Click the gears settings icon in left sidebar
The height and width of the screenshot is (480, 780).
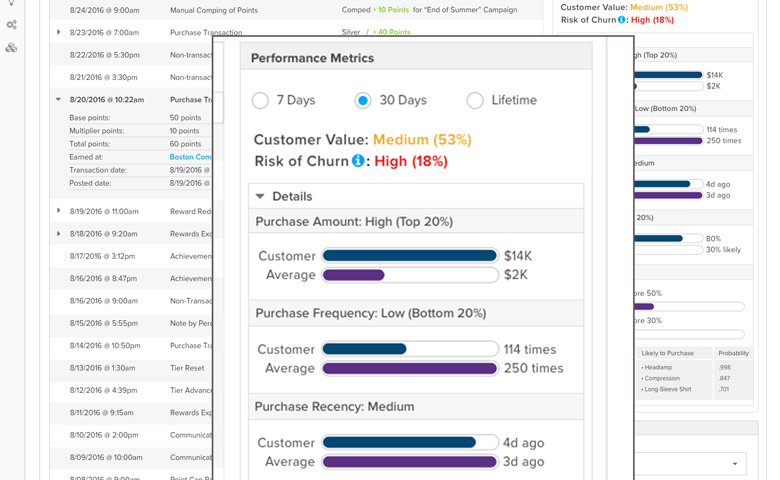coord(11,24)
